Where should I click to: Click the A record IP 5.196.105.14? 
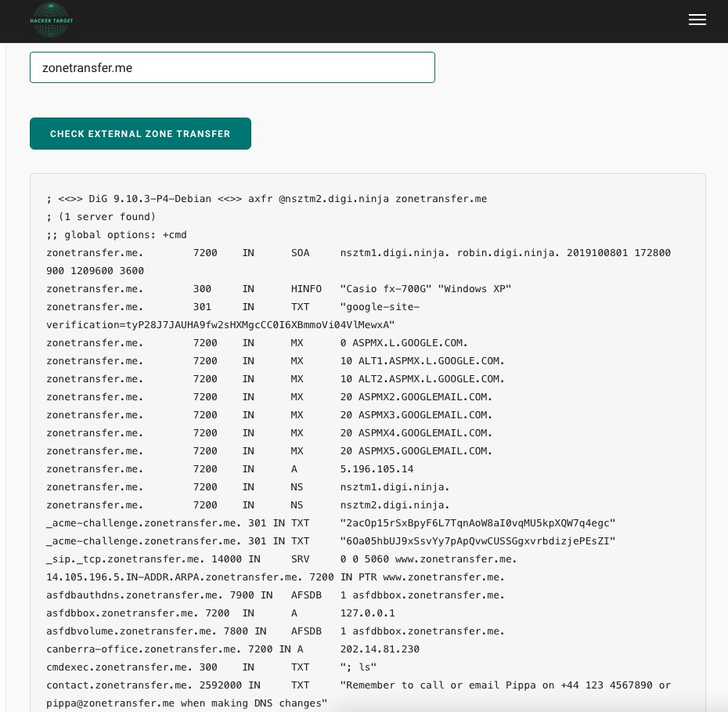pyautogui.click(x=377, y=469)
